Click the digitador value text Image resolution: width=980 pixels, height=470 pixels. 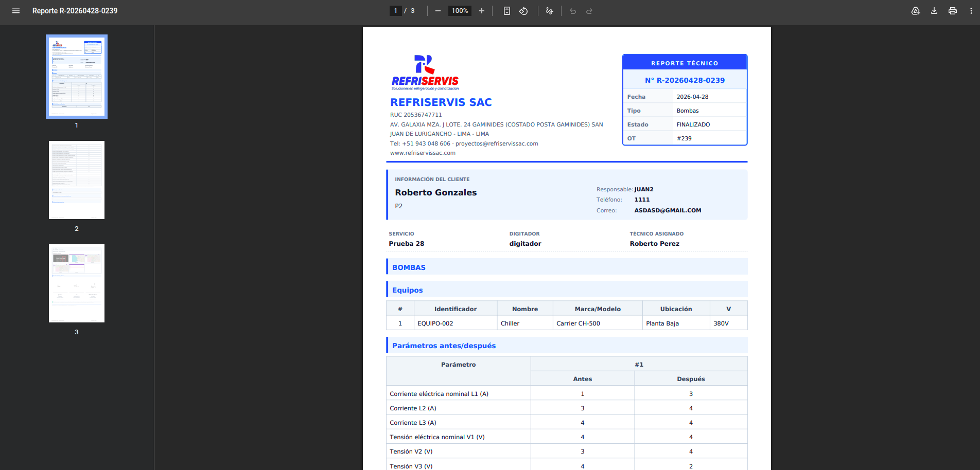pyautogui.click(x=526, y=244)
